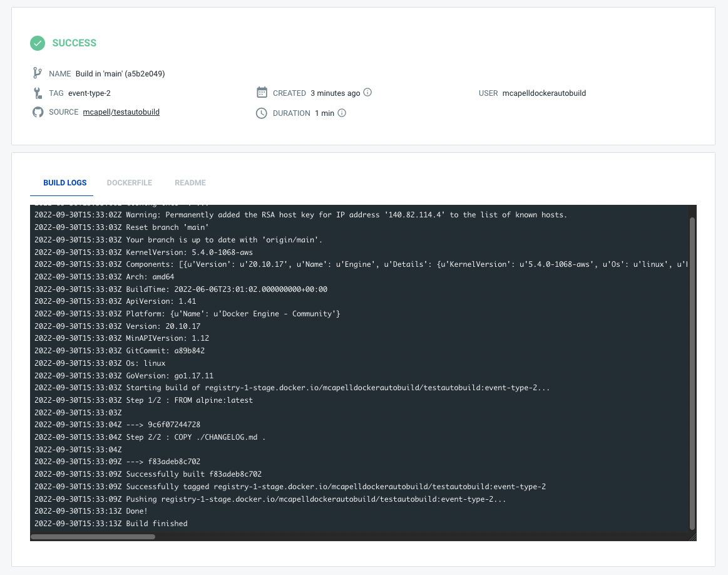Image resolution: width=728 pixels, height=575 pixels.
Task: Click the green SUCCESS checkmark icon
Action: pyautogui.click(x=38, y=43)
